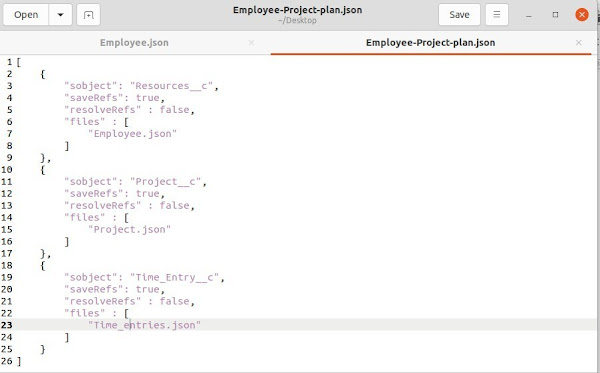
Task: Click "files" key on line 6
Action: [85, 122]
